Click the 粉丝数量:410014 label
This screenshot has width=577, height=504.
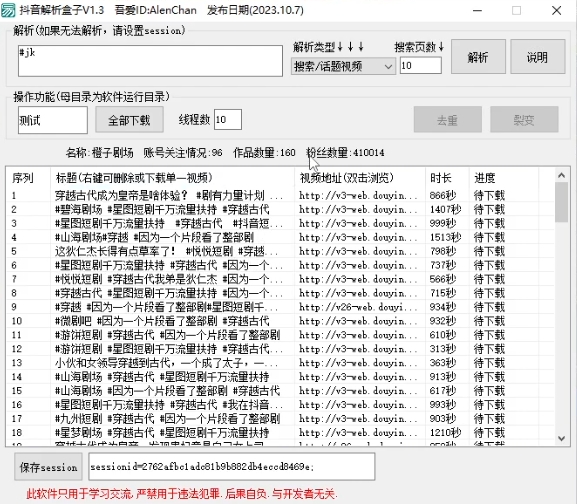tap(345, 152)
